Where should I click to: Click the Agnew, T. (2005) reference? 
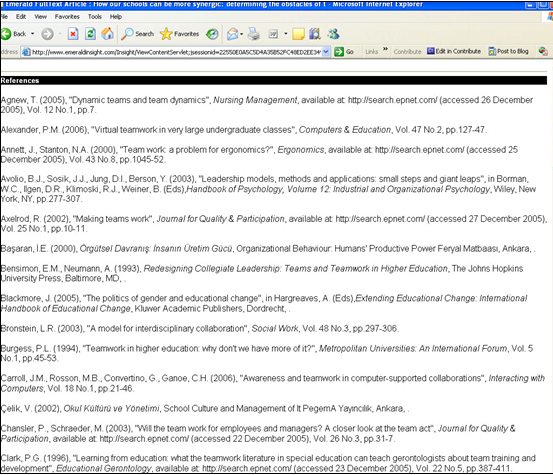point(267,105)
